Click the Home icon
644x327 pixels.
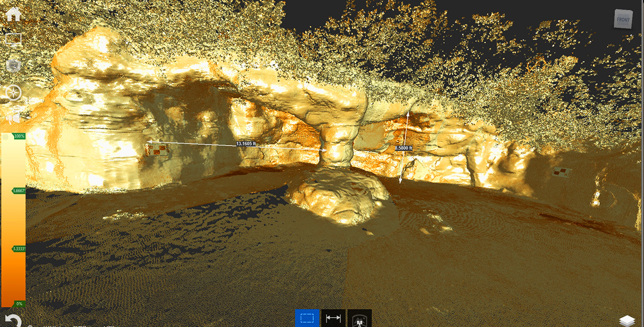[13, 14]
